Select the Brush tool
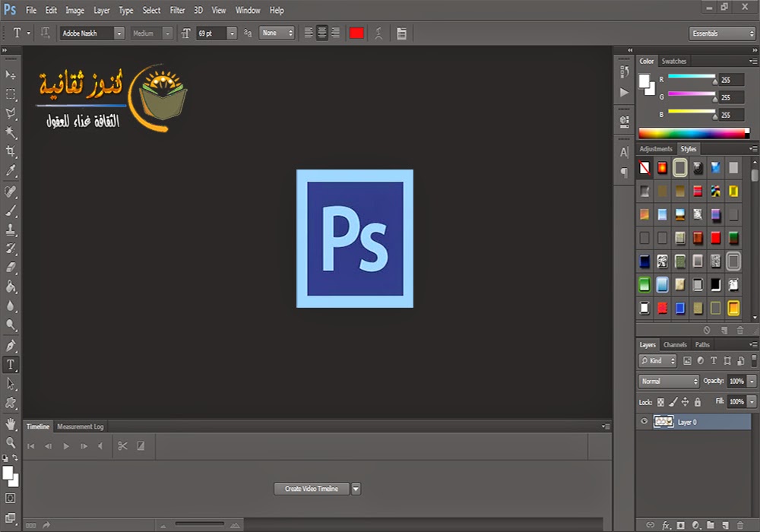760x532 pixels. pyautogui.click(x=11, y=211)
